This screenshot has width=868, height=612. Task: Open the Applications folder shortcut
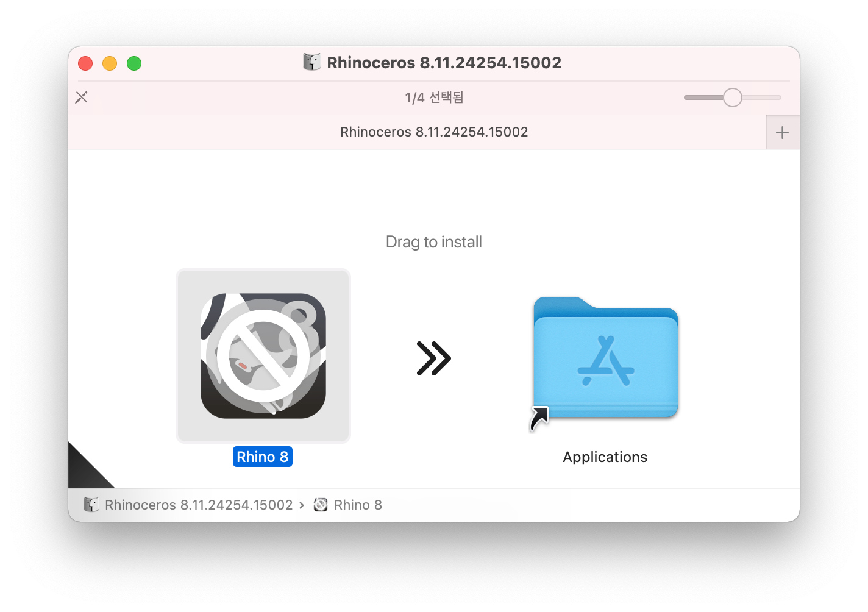pyautogui.click(x=605, y=360)
